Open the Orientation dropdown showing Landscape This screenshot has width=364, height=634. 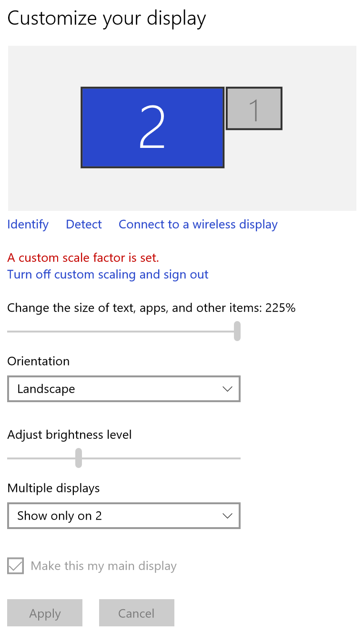pos(124,389)
